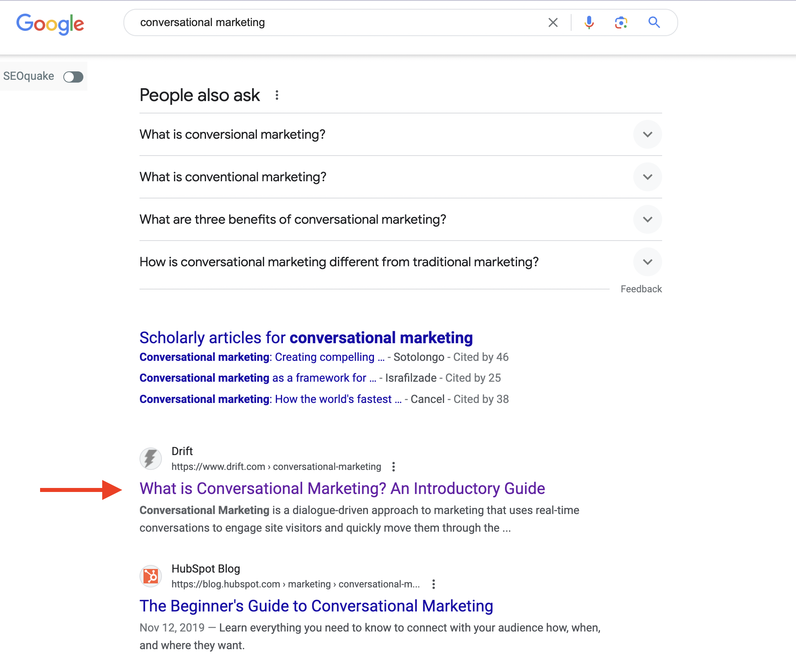The height and width of the screenshot is (672, 796).
Task: Click the drift.com conversational-marketing URL
Action: click(276, 467)
